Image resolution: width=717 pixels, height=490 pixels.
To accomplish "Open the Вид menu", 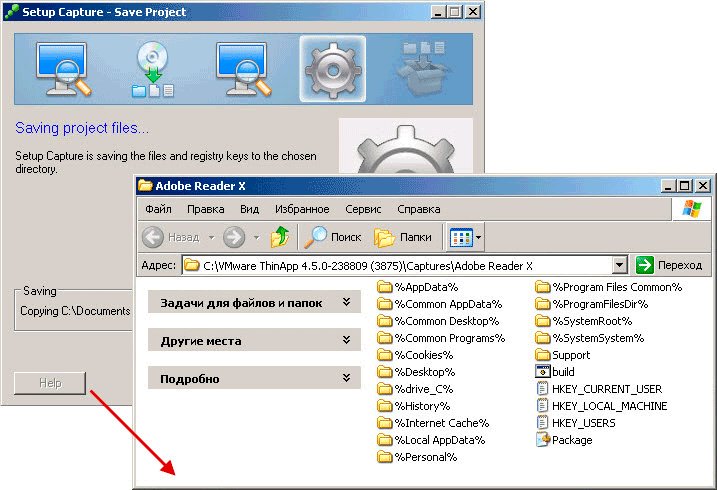I will click(x=249, y=209).
